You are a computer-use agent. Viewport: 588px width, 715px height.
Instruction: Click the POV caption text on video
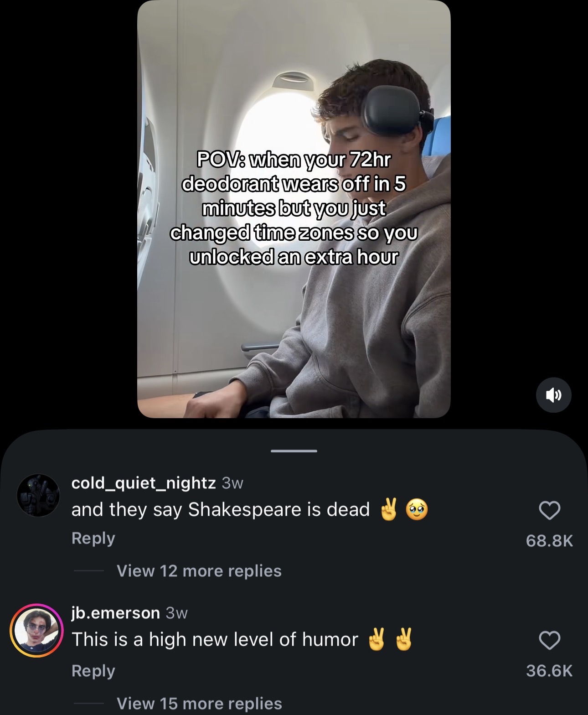(294, 208)
